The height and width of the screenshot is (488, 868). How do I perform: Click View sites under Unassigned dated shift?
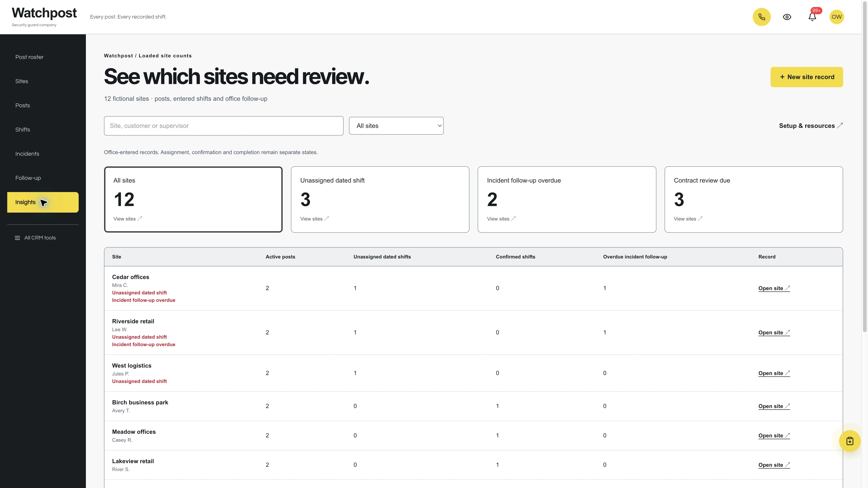coord(314,219)
